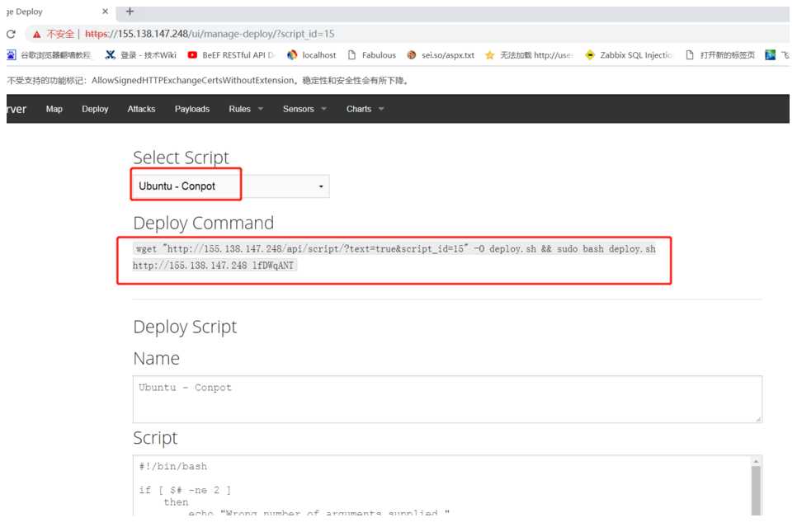Click the not-secure warning triangle icon

coord(36,34)
